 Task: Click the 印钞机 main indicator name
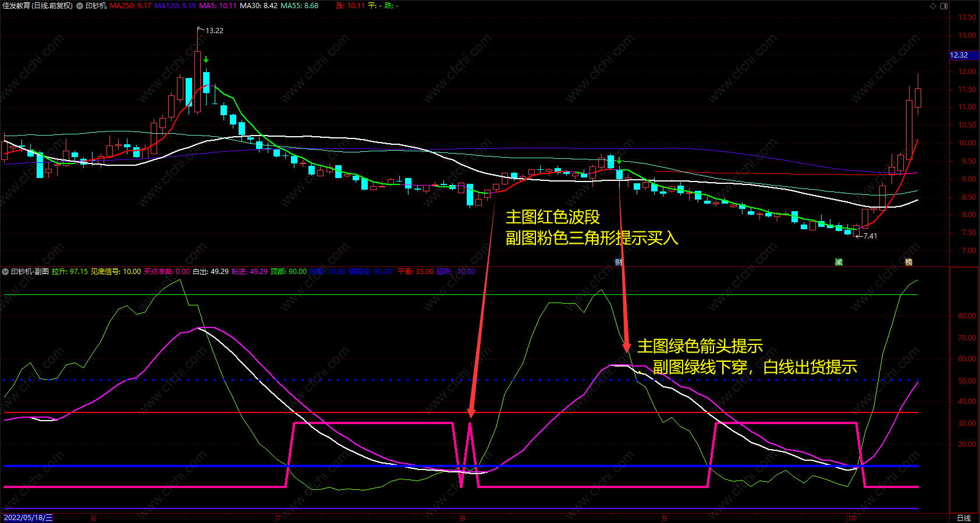pos(96,6)
